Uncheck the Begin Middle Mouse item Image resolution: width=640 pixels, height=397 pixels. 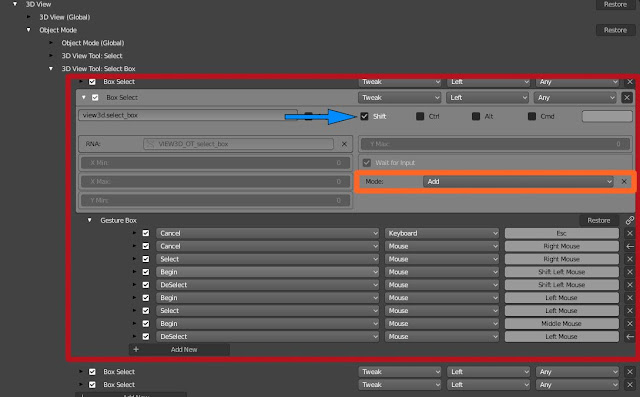click(x=146, y=324)
